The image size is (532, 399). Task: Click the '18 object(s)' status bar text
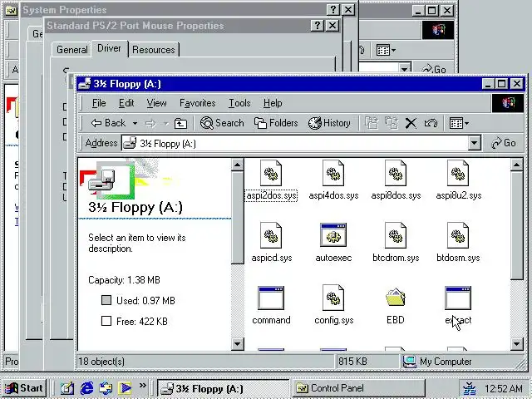click(101, 362)
